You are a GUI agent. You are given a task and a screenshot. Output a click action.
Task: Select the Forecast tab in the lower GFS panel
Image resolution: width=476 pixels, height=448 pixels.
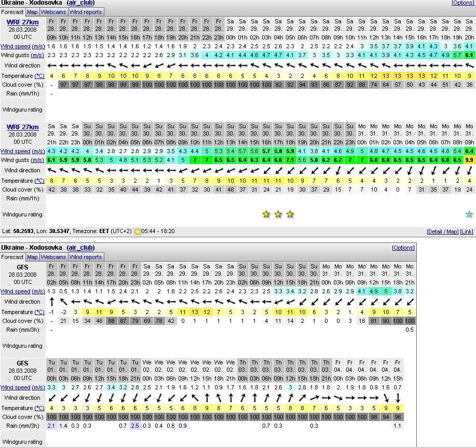12,257
